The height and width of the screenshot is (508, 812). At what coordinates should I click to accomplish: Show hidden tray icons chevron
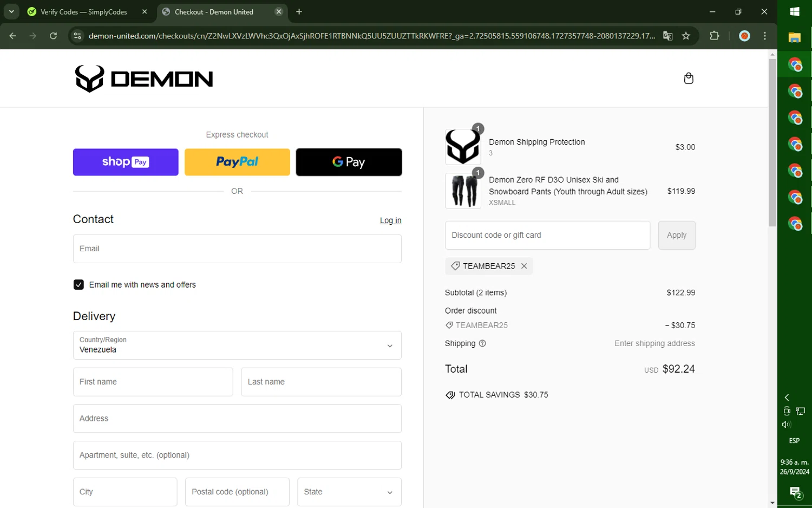point(787,397)
